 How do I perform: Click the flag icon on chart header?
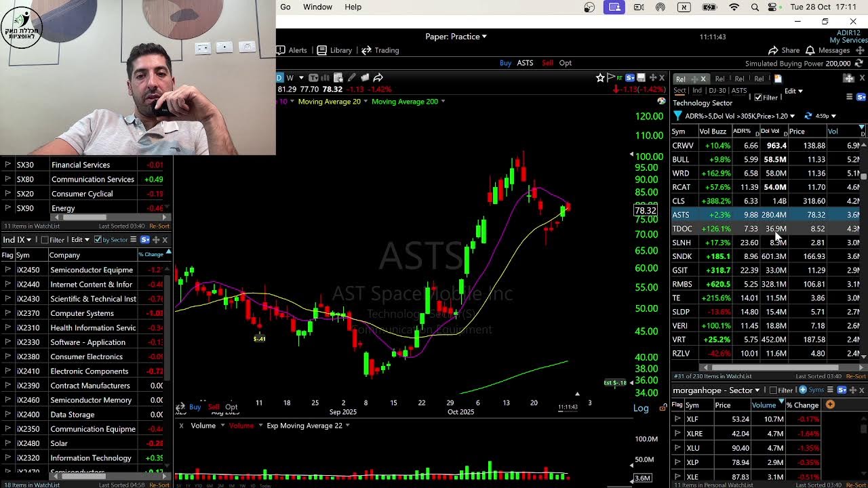coord(610,78)
